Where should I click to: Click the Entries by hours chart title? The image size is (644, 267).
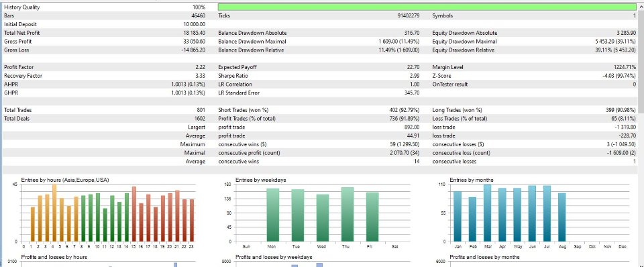tap(65, 180)
